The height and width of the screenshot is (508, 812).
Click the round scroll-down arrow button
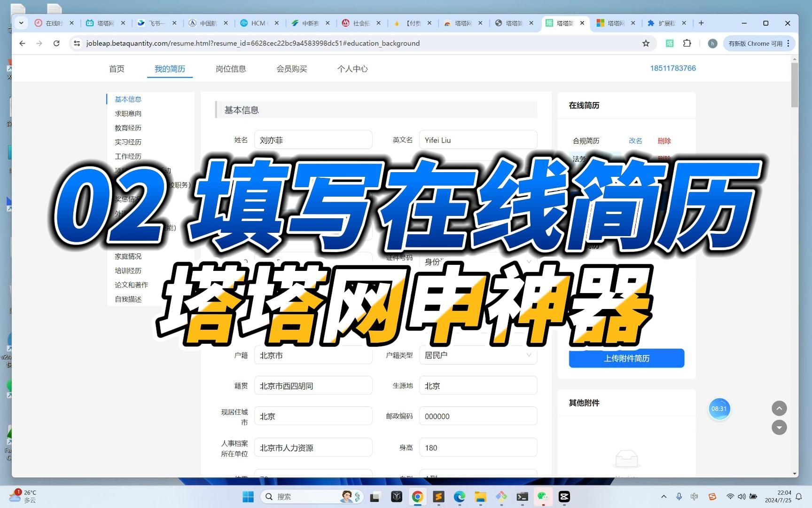point(779,427)
